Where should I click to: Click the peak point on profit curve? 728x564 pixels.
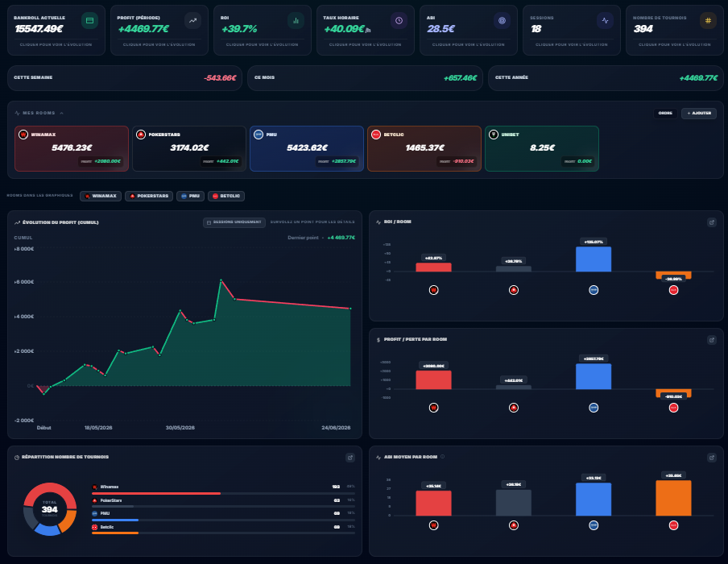(x=221, y=280)
